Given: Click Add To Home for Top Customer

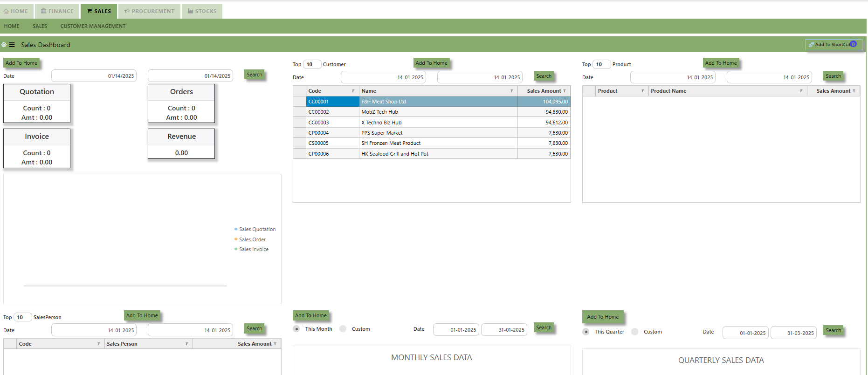Looking at the screenshot, I should (432, 63).
